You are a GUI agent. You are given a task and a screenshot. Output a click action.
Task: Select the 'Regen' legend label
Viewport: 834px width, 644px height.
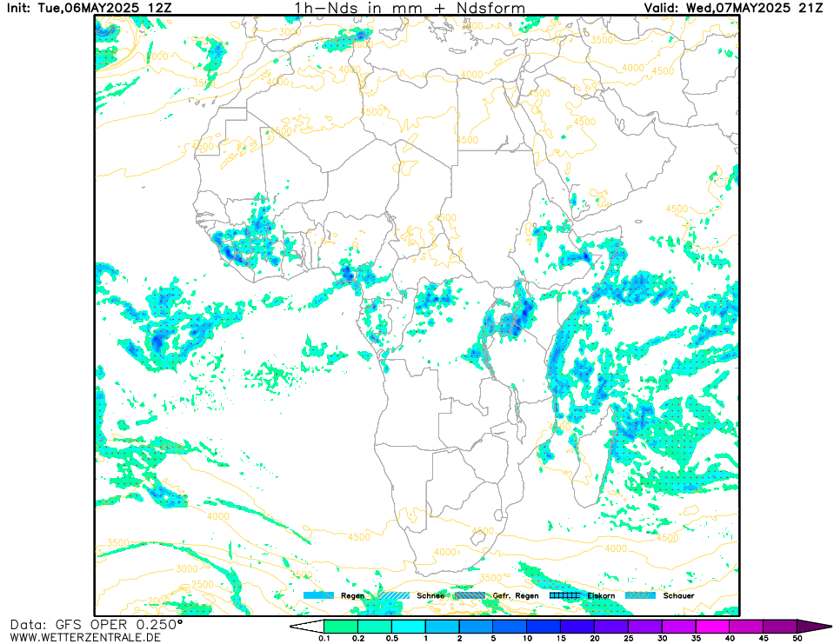pyautogui.click(x=352, y=595)
